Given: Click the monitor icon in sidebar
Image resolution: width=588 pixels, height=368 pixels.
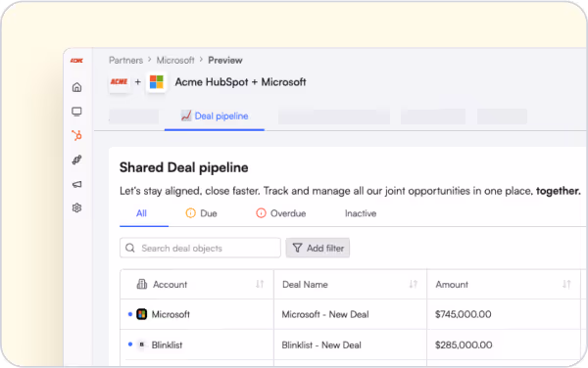Looking at the screenshot, I should pyautogui.click(x=76, y=112).
